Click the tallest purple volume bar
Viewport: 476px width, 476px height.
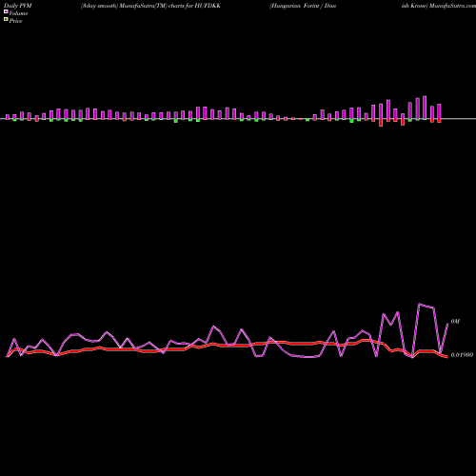pyautogui.click(x=425, y=108)
